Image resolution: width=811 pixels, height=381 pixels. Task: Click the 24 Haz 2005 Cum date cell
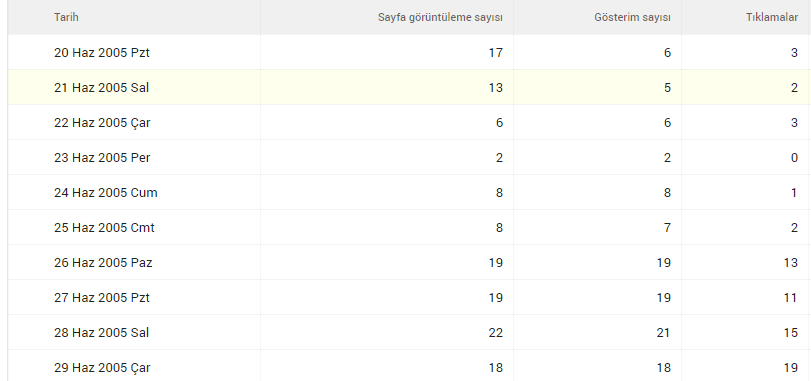106,193
